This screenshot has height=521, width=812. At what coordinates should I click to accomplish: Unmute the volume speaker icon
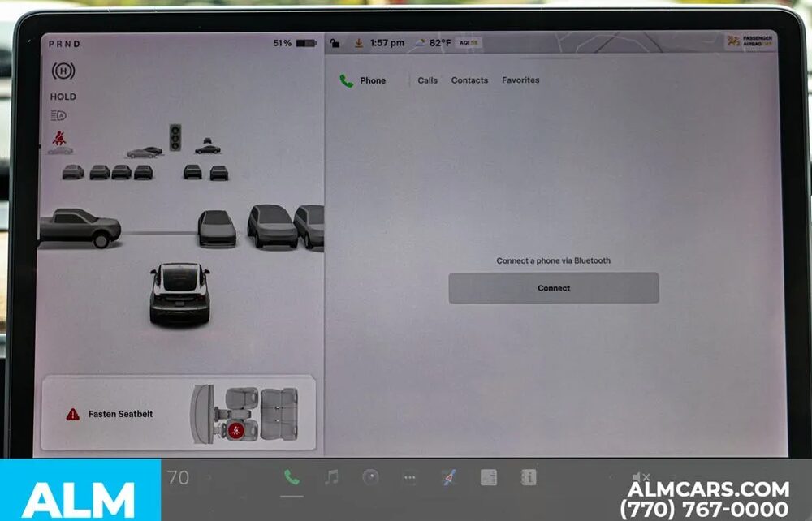point(641,477)
